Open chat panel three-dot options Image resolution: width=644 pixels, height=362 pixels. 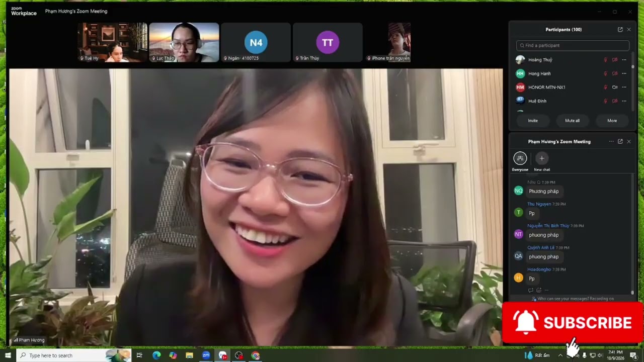click(x=611, y=142)
